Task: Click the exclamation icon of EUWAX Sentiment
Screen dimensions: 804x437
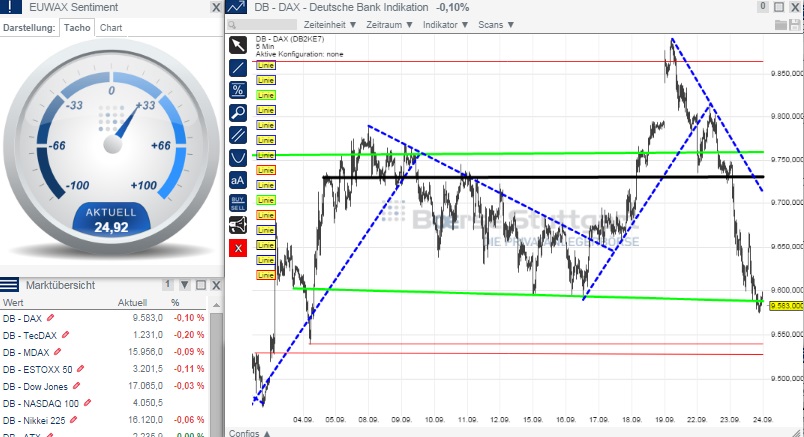Action: click(x=11, y=7)
